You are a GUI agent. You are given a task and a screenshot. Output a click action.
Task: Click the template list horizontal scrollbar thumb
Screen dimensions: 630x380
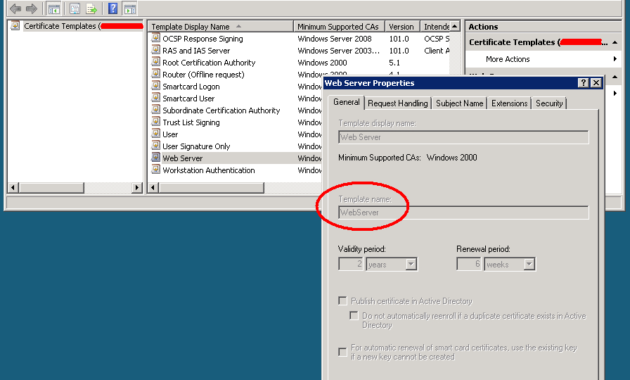pyautogui.click(x=211, y=187)
